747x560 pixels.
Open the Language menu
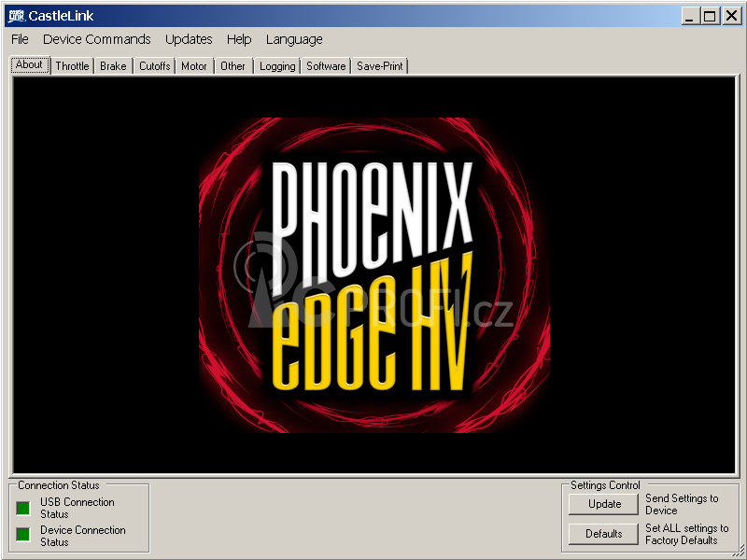(294, 39)
